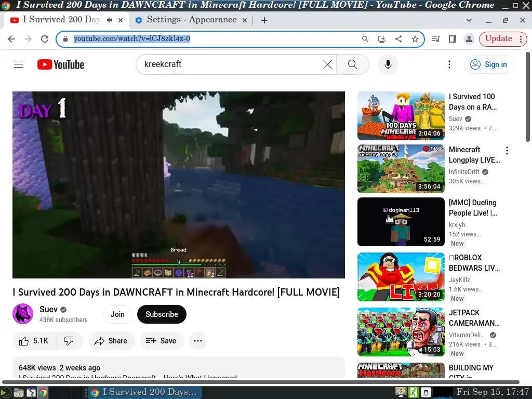Expand the video description box
Viewport: 532px width, 399px height.
(x=179, y=368)
